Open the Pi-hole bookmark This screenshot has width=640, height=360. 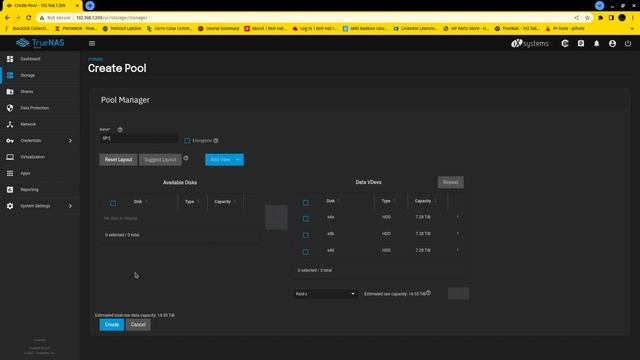(x=565, y=29)
